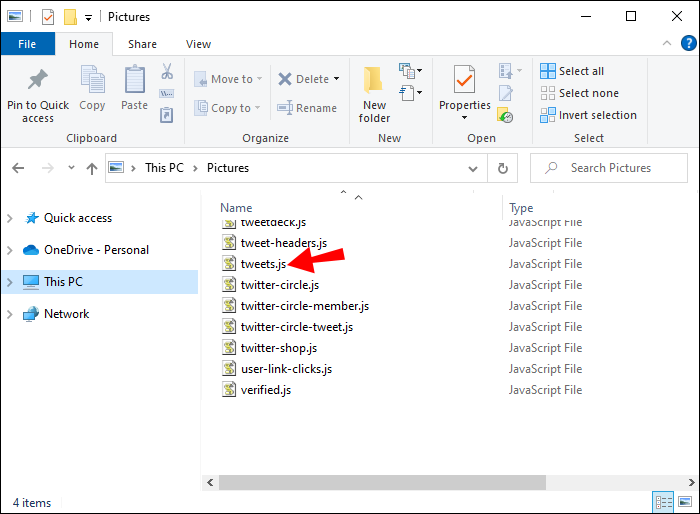700x514 pixels.
Task: Expand the This PC tree node
Action: (10, 282)
